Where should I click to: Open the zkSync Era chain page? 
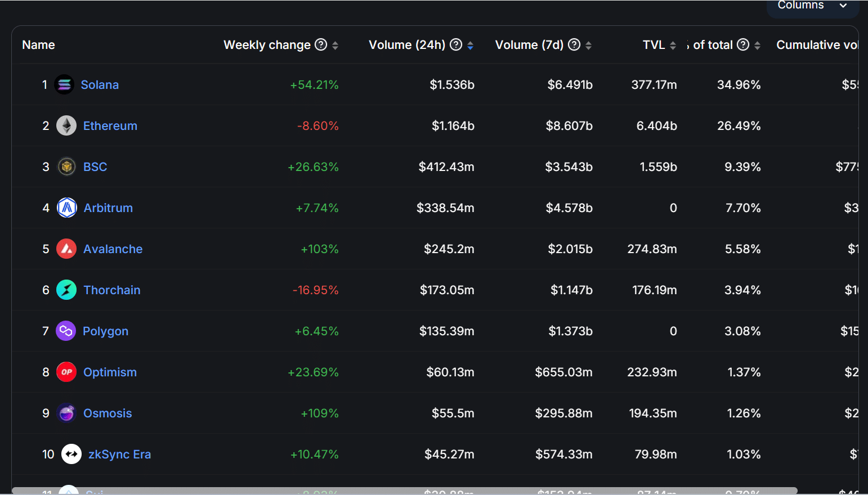(x=119, y=454)
